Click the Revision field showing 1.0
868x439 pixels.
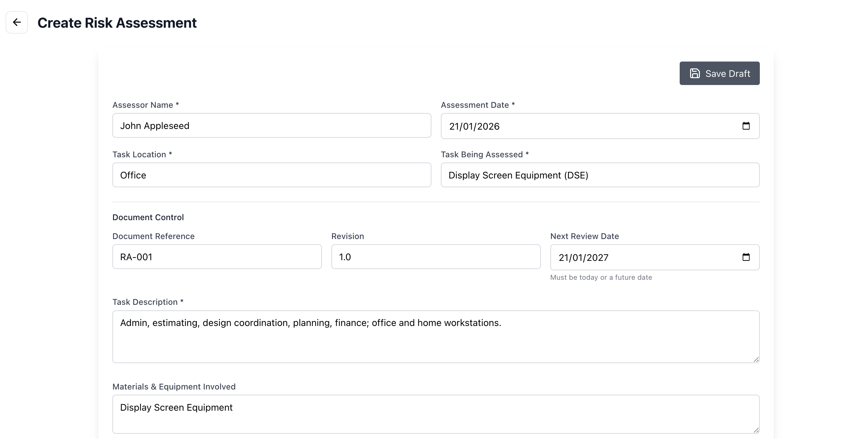[436, 257]
